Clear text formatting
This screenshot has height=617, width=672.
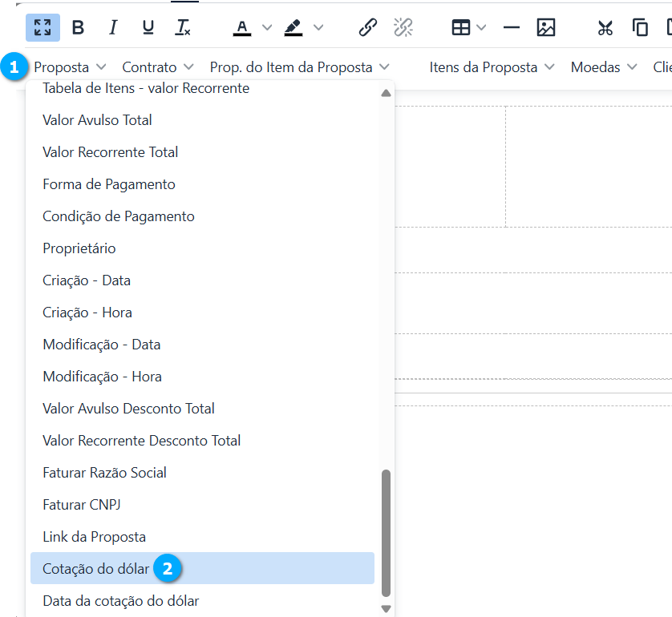click(183, 27)
